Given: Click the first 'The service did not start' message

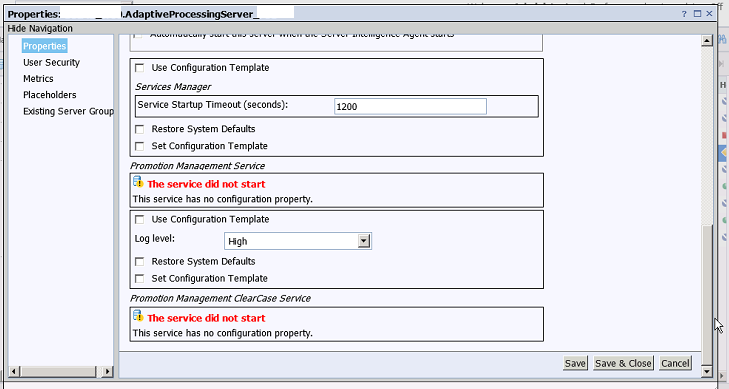Looking at the screenshot, I should coord(206,184).
